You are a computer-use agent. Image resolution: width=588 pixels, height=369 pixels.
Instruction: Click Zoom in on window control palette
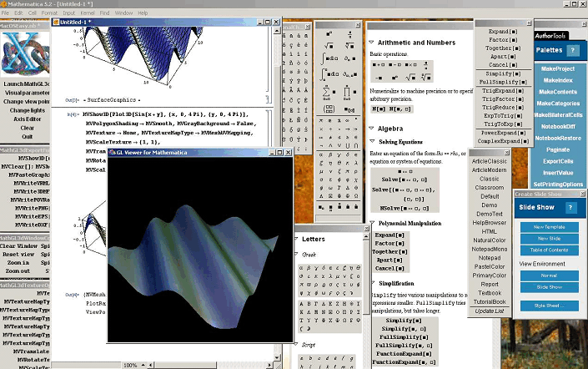pyautogui.click(x=18, y=262)
